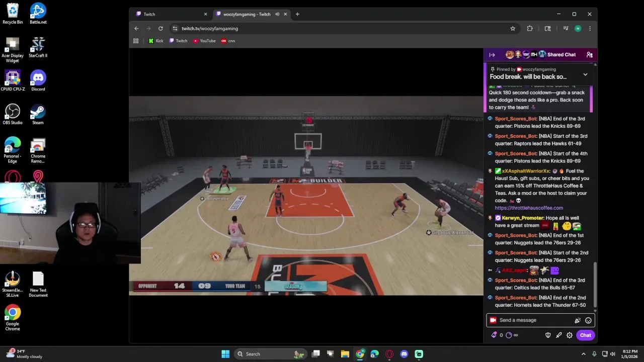This screenshot has height=362, width=644.
Task: Open the Shield Mode icon below chat
Action: 548,335
